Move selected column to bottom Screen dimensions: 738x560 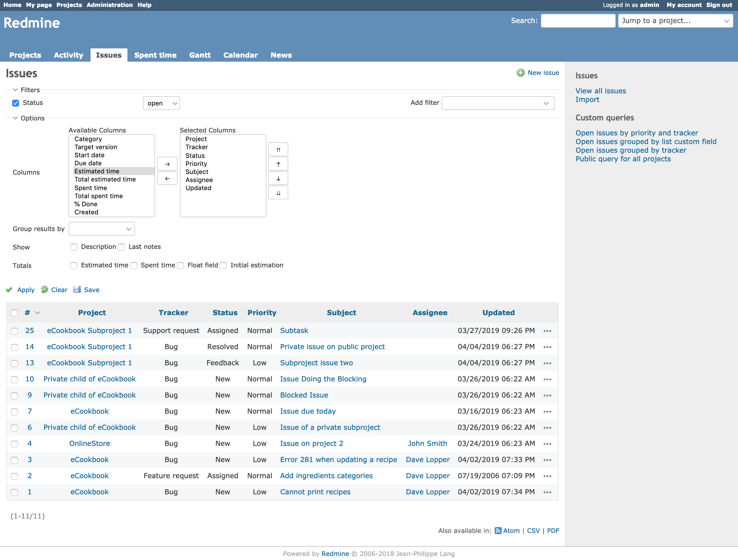pos(278,193)
